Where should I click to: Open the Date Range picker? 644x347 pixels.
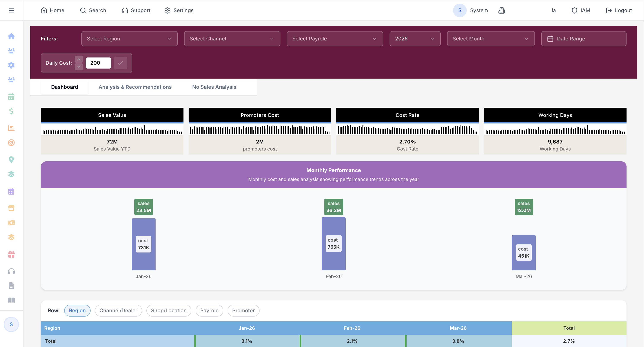[x=583, y=39]
